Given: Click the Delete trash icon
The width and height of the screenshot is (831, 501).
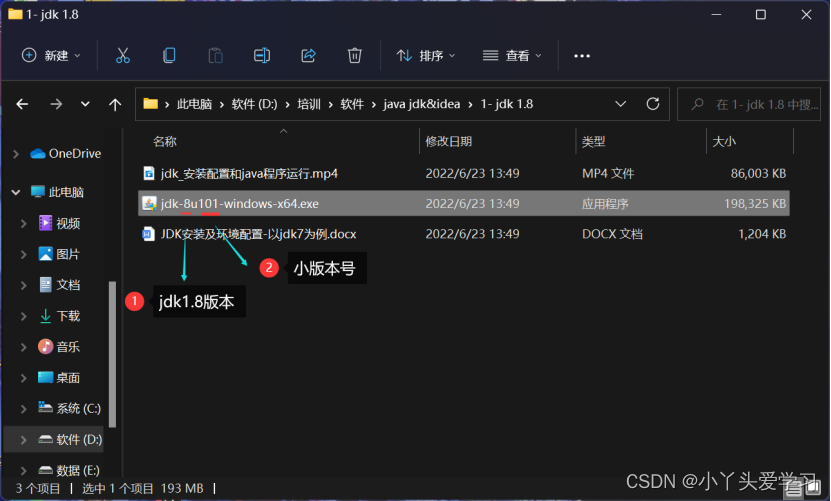Looking at the screenshot, I should (355, 56).
